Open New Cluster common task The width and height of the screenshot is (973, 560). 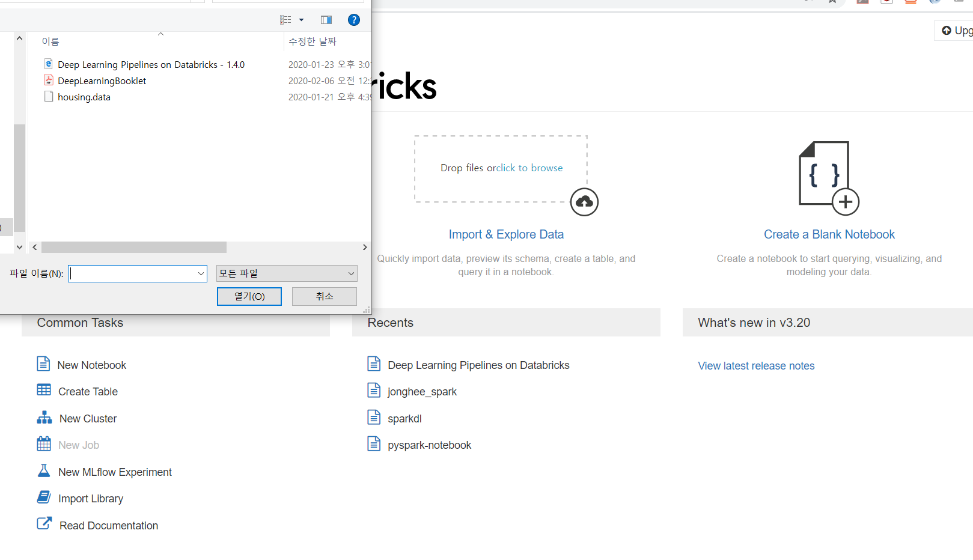pyautogui.click(x=88, y=419)
